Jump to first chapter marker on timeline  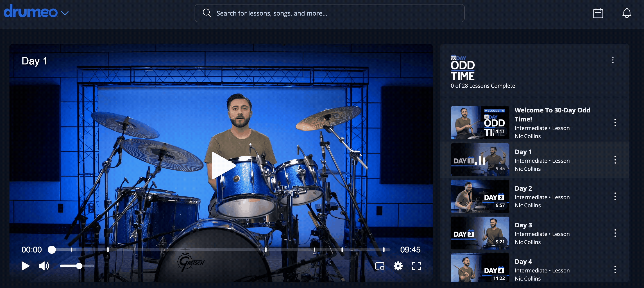[72, 249]
